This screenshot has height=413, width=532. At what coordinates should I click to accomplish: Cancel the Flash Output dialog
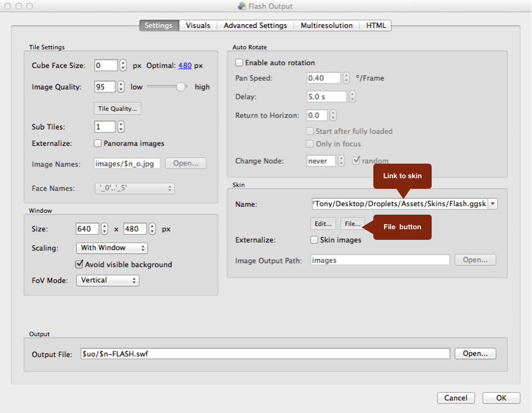[x=456, y=398]
